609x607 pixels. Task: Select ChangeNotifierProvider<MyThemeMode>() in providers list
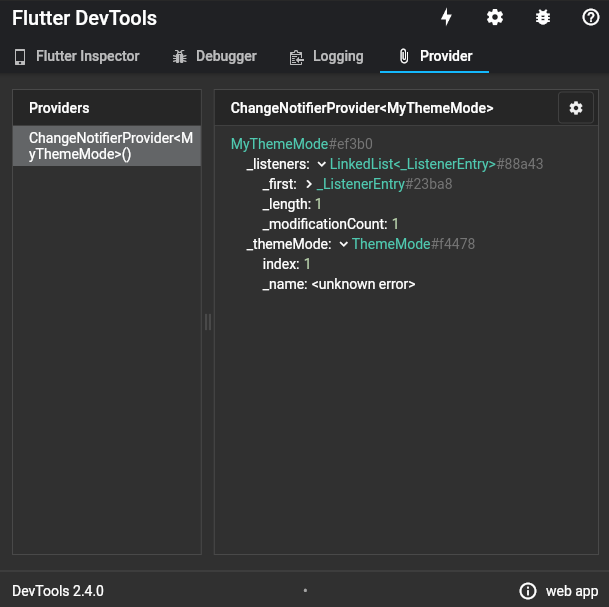pyautogui.click(x=107, y=146)
